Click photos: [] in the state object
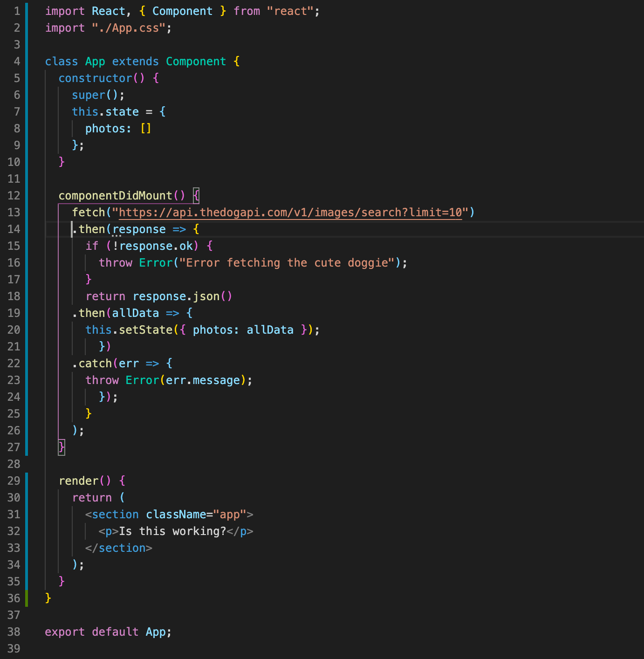Viewport: 644px width, 659px height. click(117, 128)
